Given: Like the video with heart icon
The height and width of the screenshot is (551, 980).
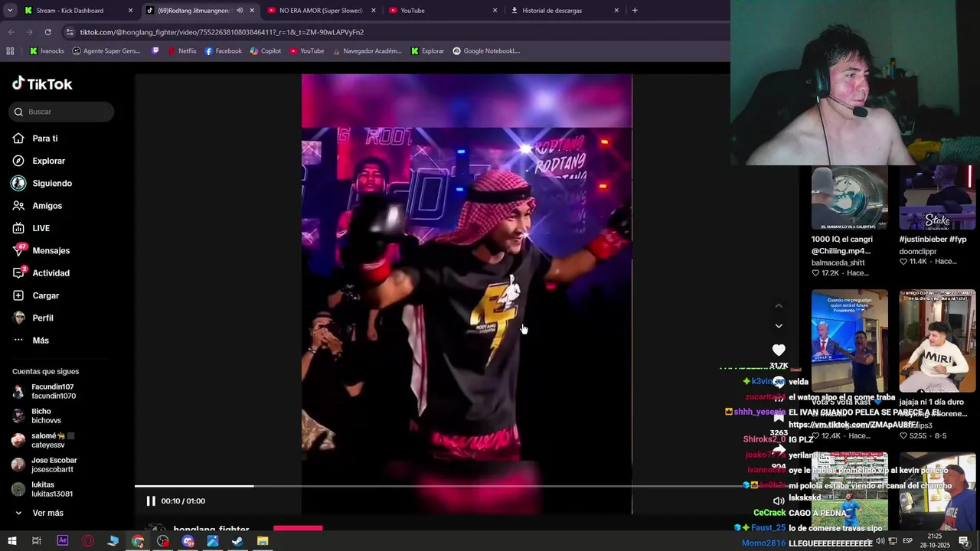Looking at the screenshot, I should tap(779, 350).
